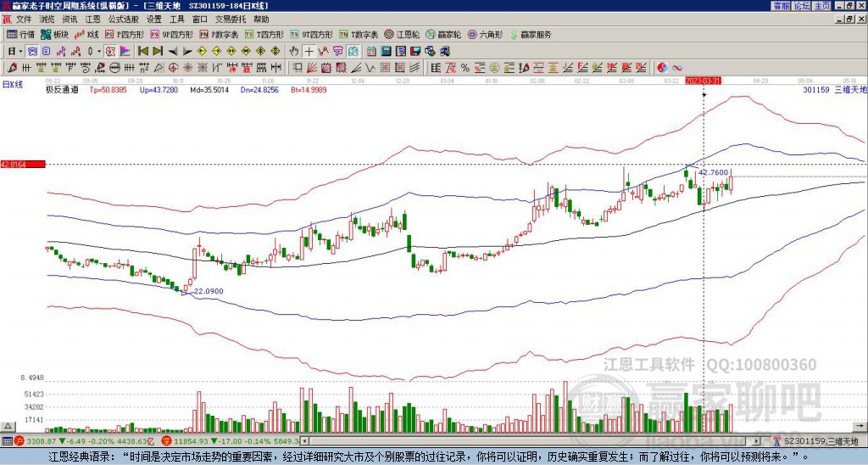868x465 pixels.
Task: Select the hand pan tool
Action: point(294,52)
